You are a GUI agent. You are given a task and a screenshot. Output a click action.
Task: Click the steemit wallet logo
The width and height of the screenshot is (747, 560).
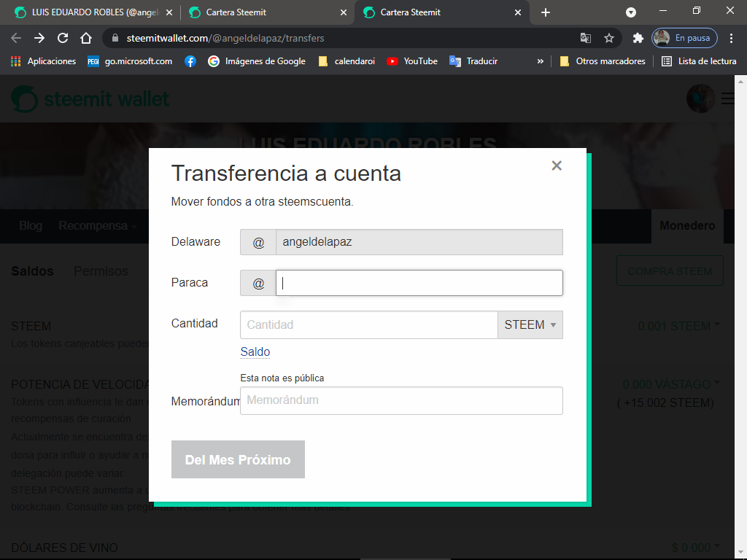pyautogui.click(x=90, y=99)
